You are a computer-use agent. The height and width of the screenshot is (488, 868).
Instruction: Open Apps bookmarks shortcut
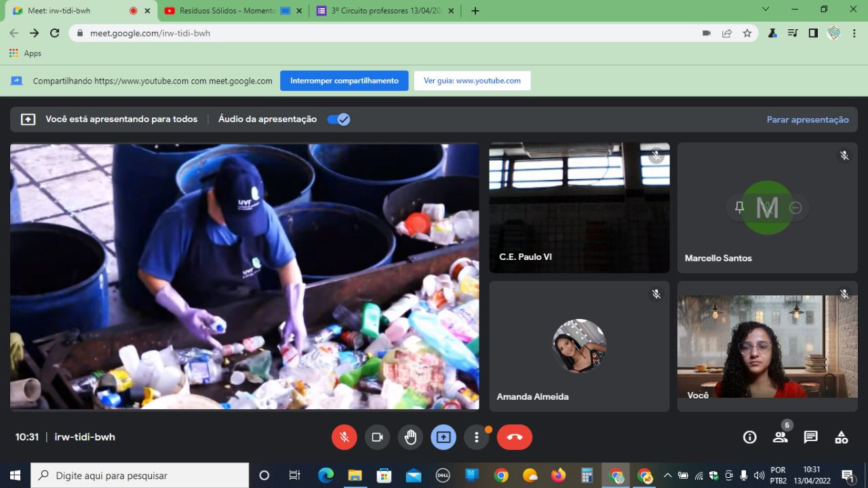pos(25,53)
